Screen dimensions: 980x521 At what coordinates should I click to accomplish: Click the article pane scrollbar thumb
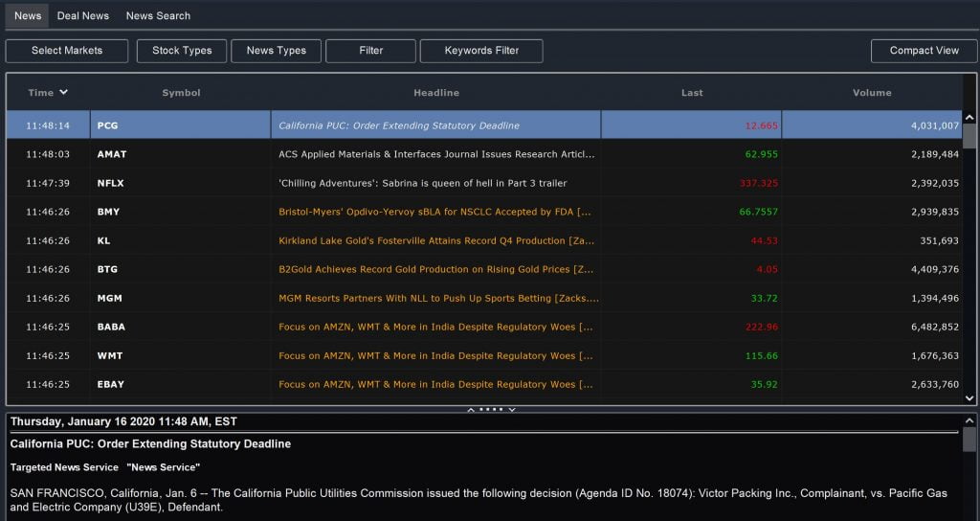coord(969,439)
